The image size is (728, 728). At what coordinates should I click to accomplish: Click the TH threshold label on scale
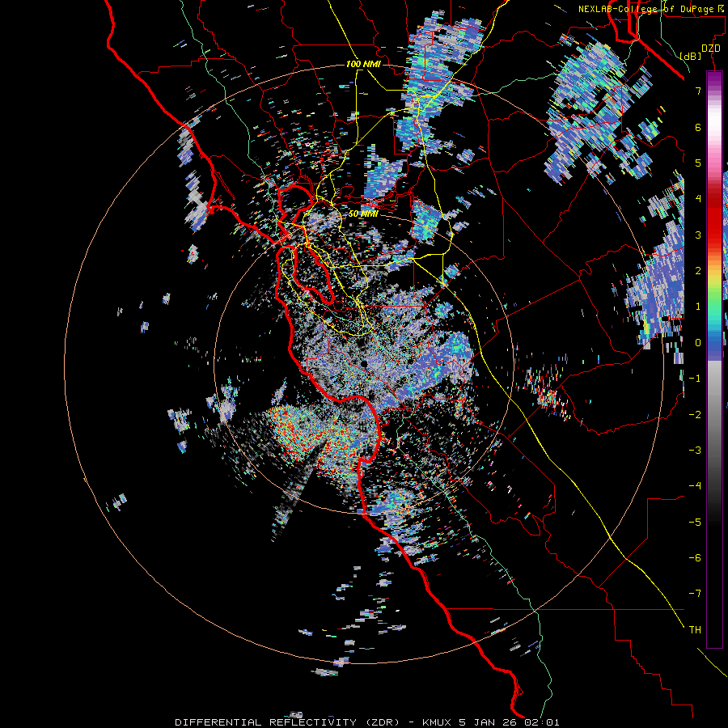695,629
